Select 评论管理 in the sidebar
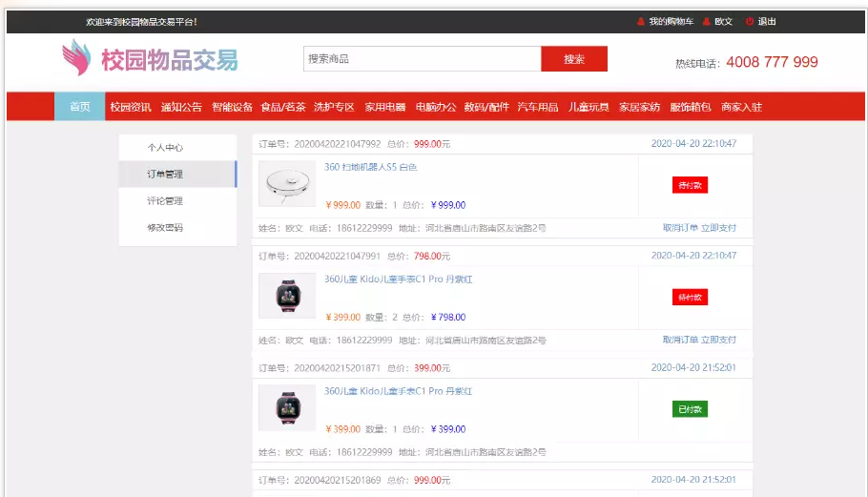The width and height of the screenshot is (868, 497). (x=177, y=200)
